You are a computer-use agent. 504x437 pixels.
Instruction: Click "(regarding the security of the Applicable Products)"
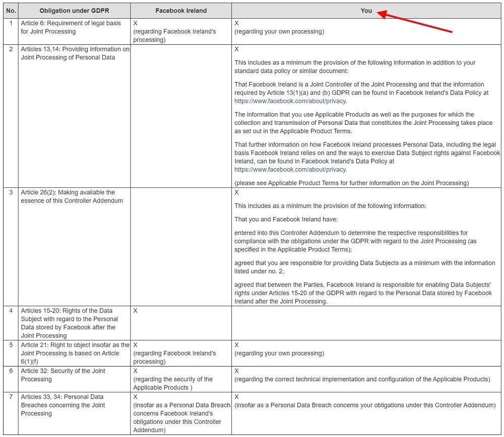pos(173,383)
